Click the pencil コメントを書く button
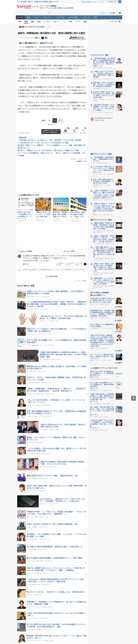This screenshot has height=644, width=138. coord(69,251)
